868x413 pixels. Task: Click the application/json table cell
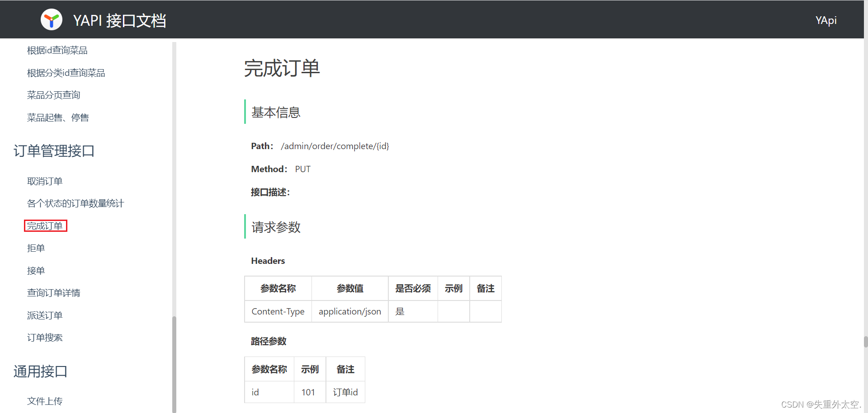click(x=350, y=311)
